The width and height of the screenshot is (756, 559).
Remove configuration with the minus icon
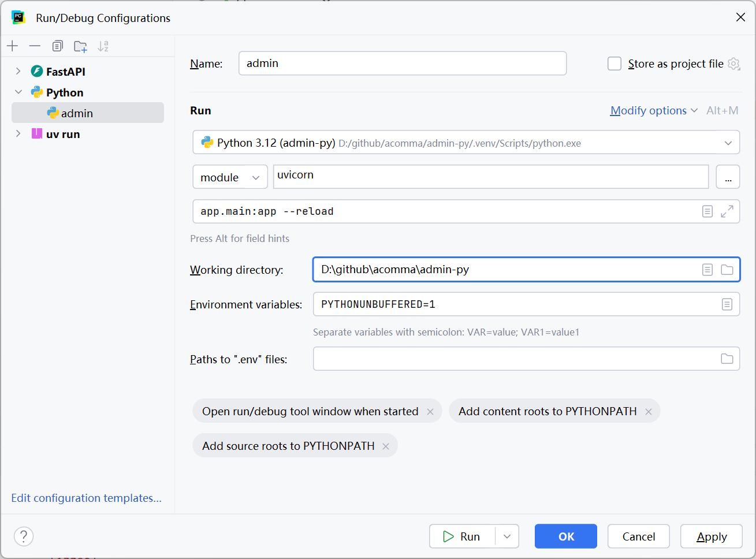point(35,46)
